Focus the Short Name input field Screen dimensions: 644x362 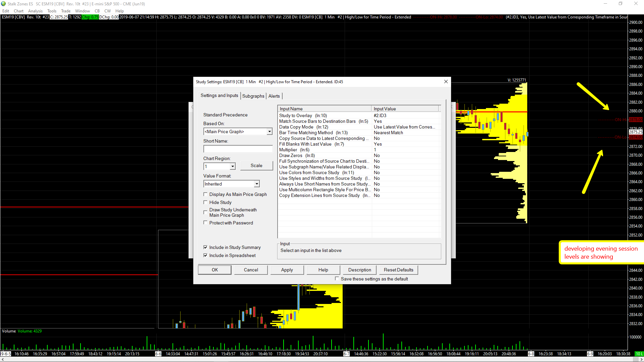click(x=238, y=149)
